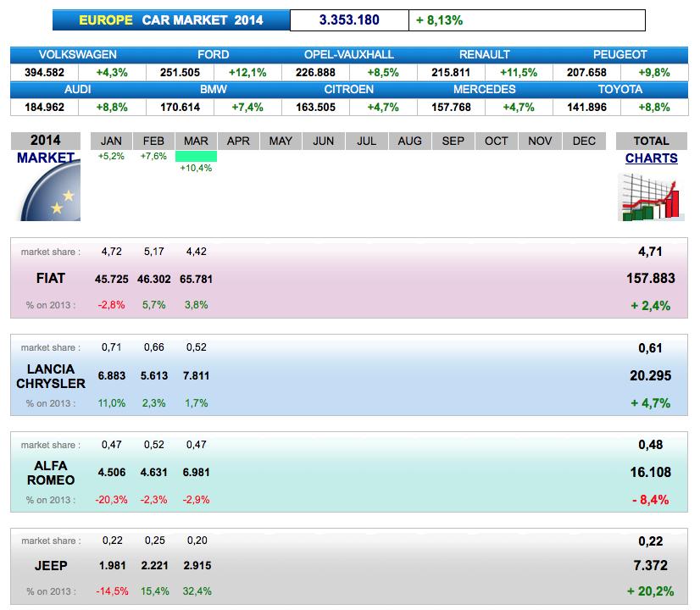The width and height of the screenshot is (700, 610).
Task: Click the TOTAL column header
Action: tap(652, 141)
